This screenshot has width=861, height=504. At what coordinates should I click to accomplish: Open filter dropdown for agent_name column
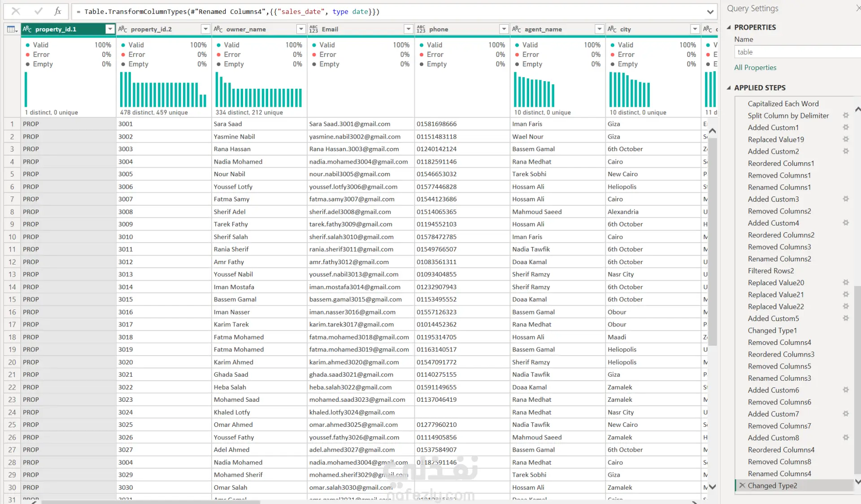[x=599, y=29]
